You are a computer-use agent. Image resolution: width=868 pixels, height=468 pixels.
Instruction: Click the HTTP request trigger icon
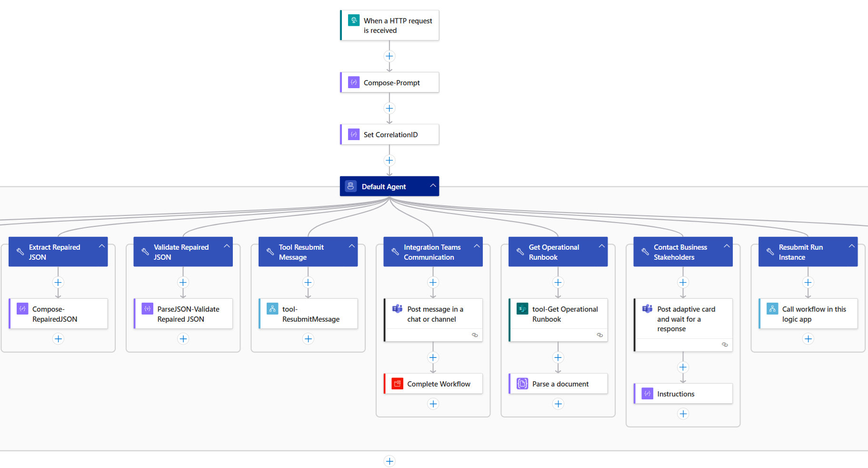[x=354, y=20]
